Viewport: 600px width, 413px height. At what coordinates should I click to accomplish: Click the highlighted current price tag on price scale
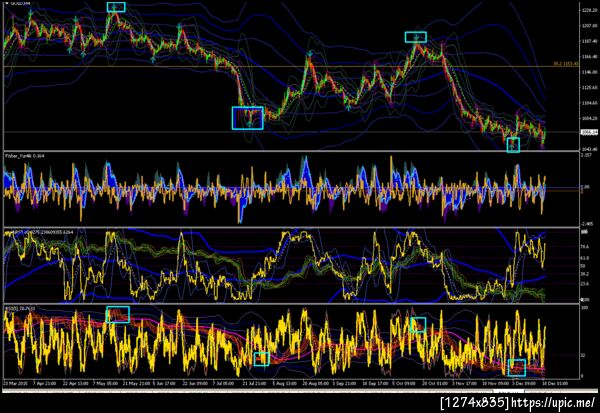tap(589, 132)
